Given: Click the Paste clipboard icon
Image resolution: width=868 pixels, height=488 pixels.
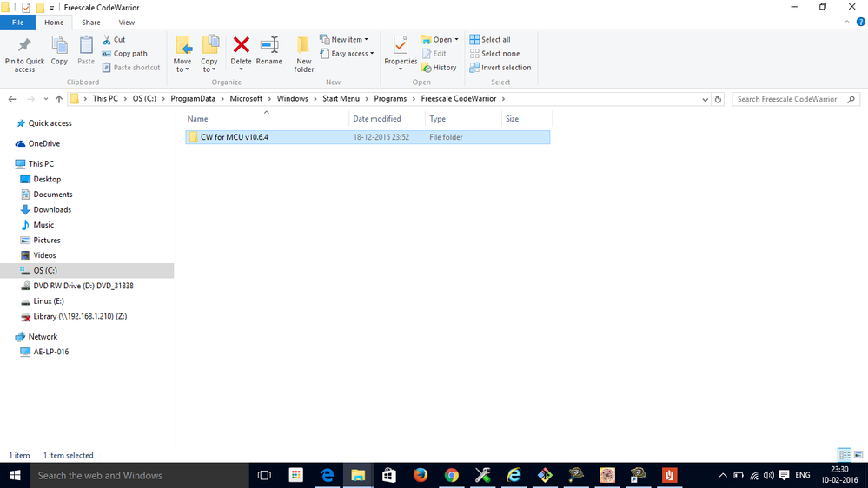Looking at the screenshot, I should (86, 51).
